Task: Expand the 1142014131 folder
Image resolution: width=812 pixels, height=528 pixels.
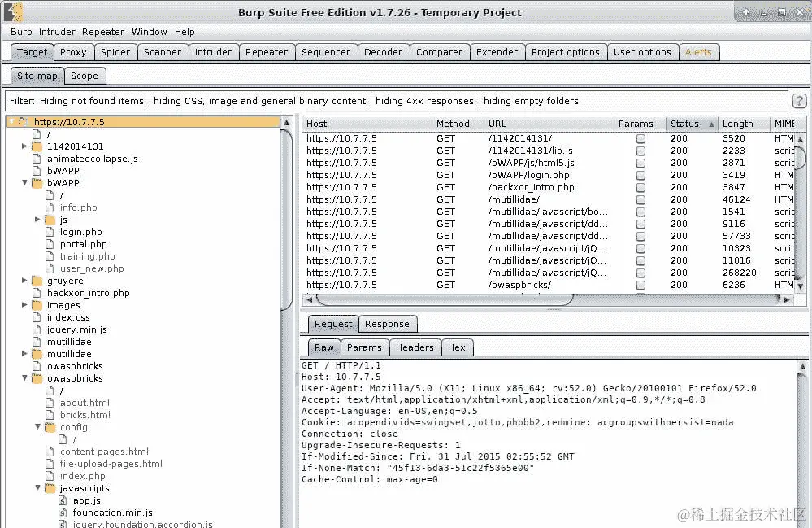Action: pos(24,146)
